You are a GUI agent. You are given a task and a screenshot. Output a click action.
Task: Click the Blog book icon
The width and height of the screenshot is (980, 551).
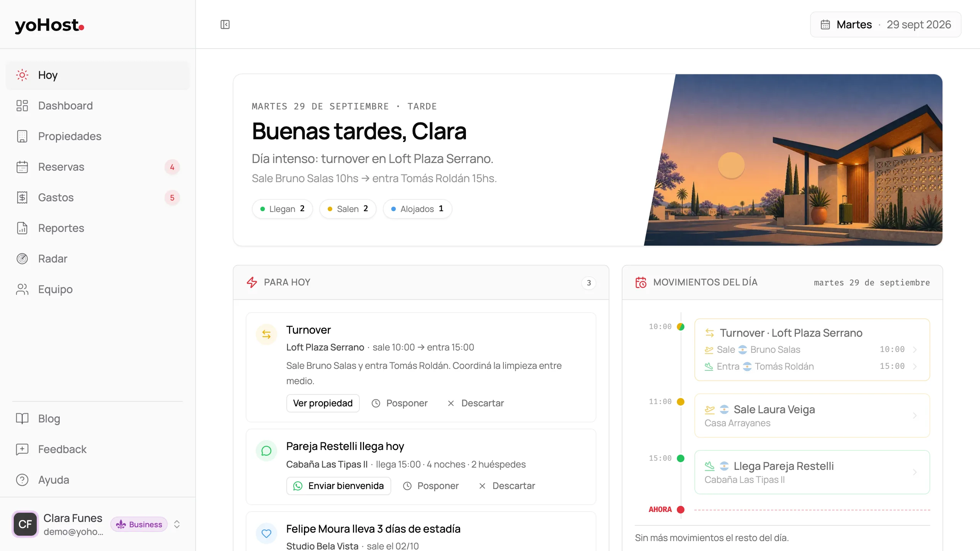[22, 419]
